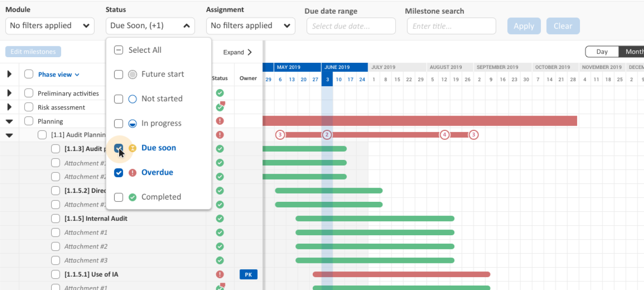The image size is (644, 290).
Task: Click the first milestone circle numbered 3
Action: [280, 135]
